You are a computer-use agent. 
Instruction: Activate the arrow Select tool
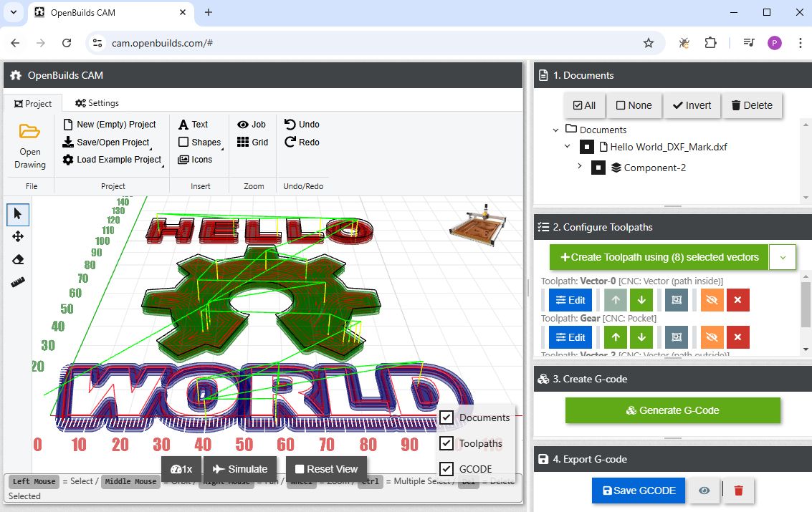click(x=18, y=214)
